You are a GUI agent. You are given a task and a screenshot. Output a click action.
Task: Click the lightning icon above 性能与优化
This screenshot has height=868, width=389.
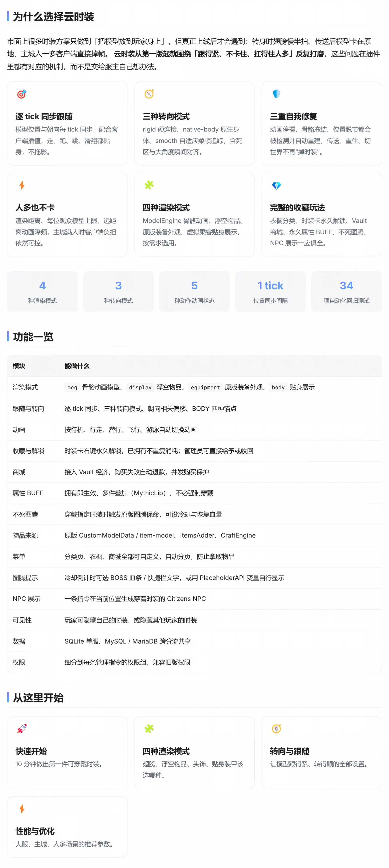click(x=22, y=809)
